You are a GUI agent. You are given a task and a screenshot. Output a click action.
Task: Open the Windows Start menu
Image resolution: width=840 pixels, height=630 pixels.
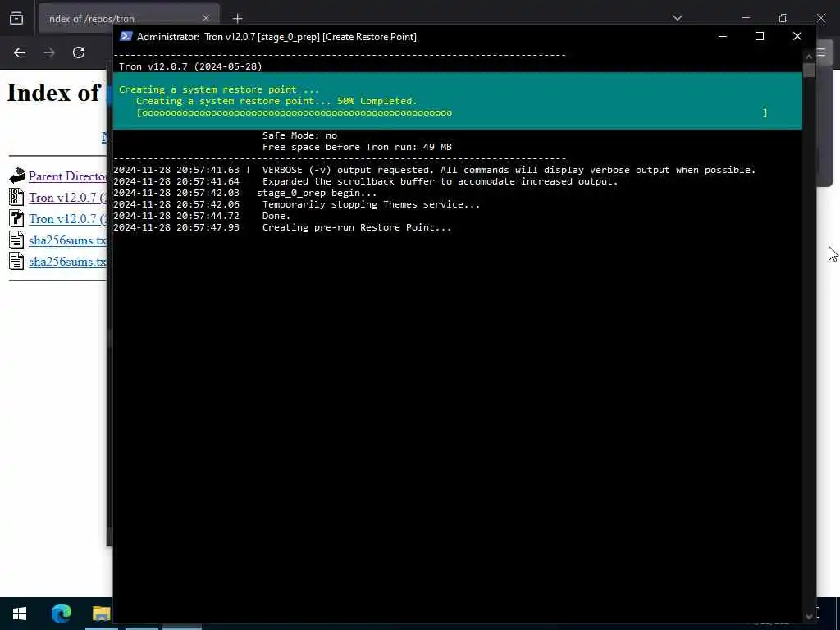click(x=20, y=614)
